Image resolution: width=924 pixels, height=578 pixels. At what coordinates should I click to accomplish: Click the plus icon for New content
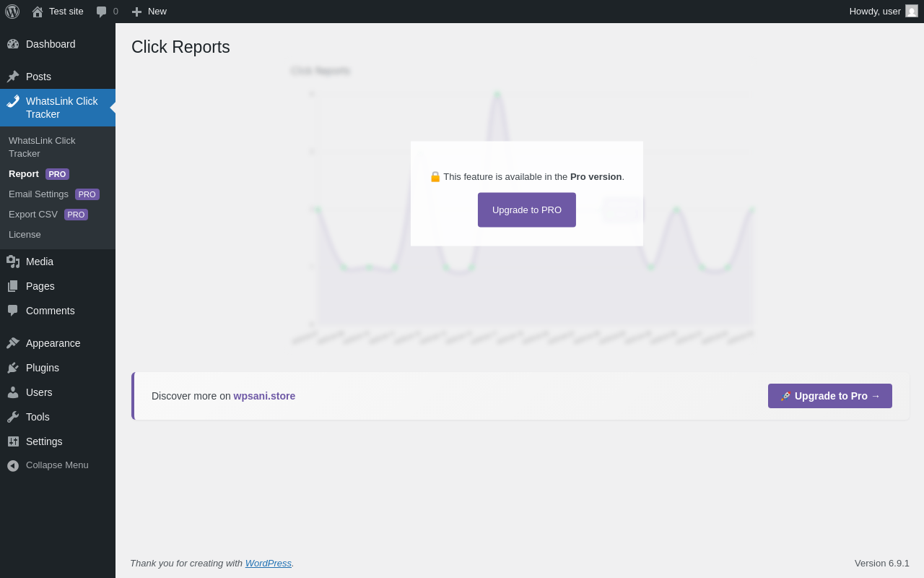pyautogui.click(x=136, y=12)
